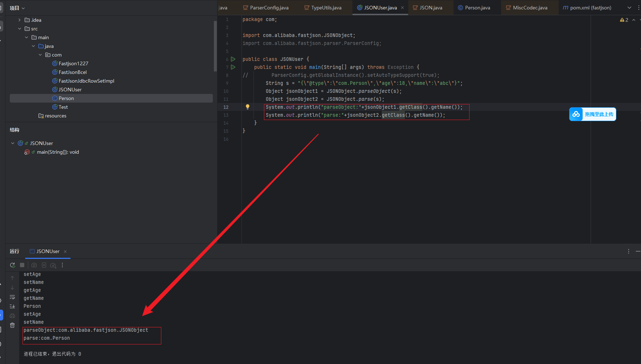Click the warnings indicator showing 2
Viewport: 641px width, 364px height.
(x=624, y=20)
